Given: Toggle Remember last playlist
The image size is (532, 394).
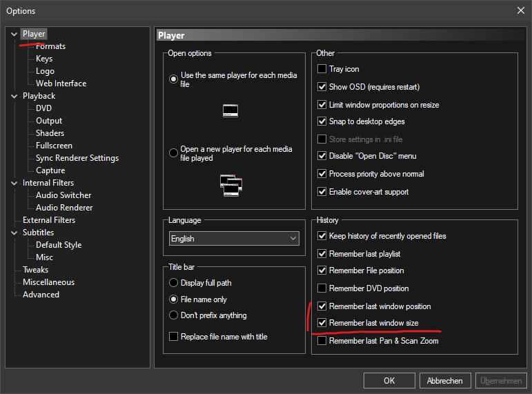Looking at the screenshot, I should (322, 253).
